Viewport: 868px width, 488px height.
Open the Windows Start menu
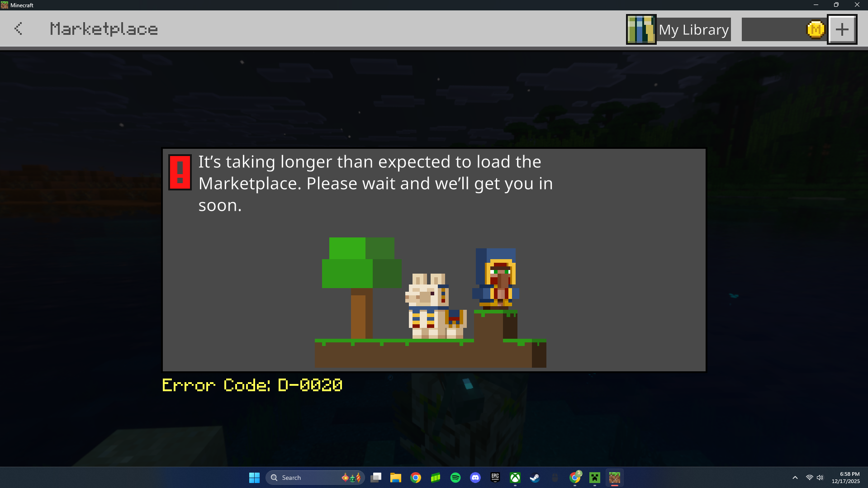(x=254, y=478)
